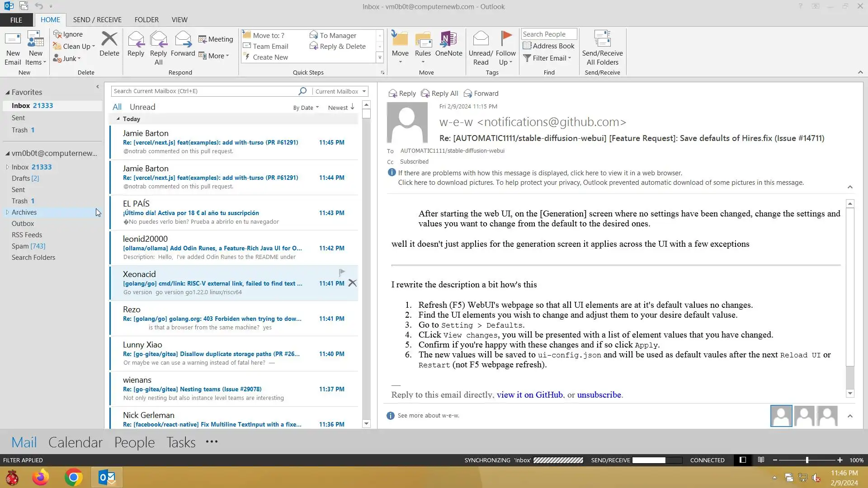Click the Meeting reply icon
Screen dimensions: 868x488
216,39
